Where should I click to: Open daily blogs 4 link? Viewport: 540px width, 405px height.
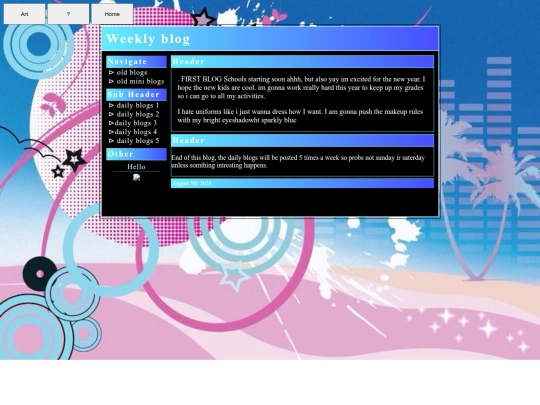point(136,132)
